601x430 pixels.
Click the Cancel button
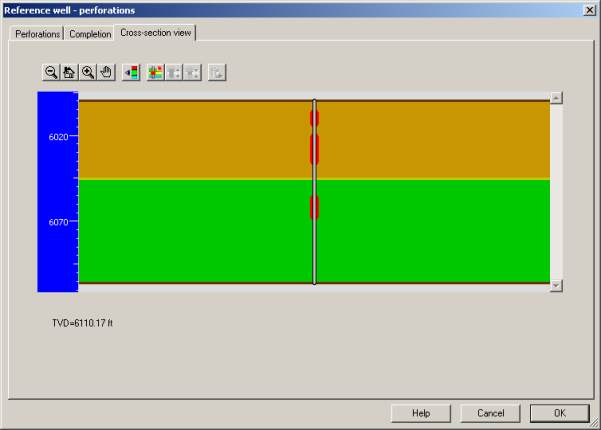point(490,413)
